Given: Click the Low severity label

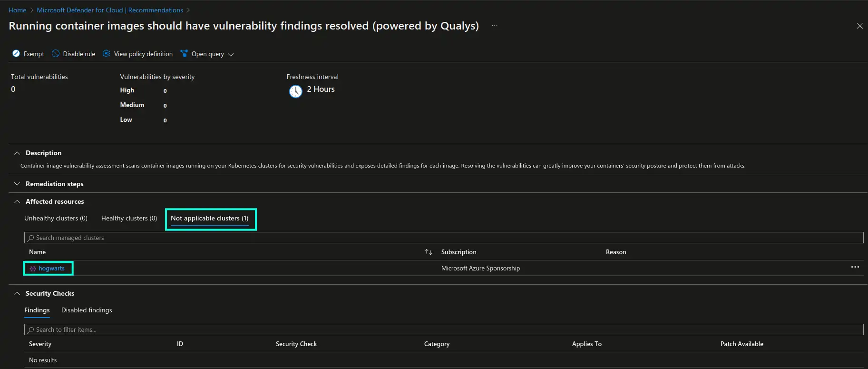Looking at the screenshot, I should pos(126,120).
